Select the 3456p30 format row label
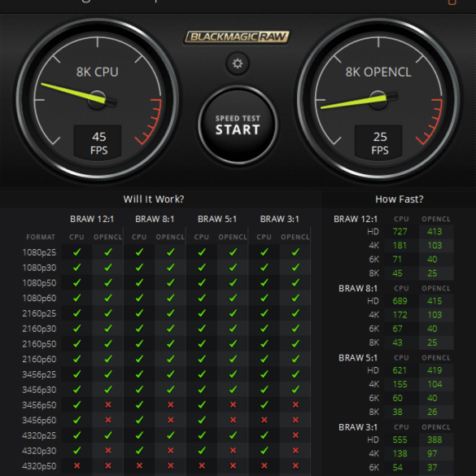The height and width of the screenshot is (476, 476). pyautogui.click(x=39, y=390)
